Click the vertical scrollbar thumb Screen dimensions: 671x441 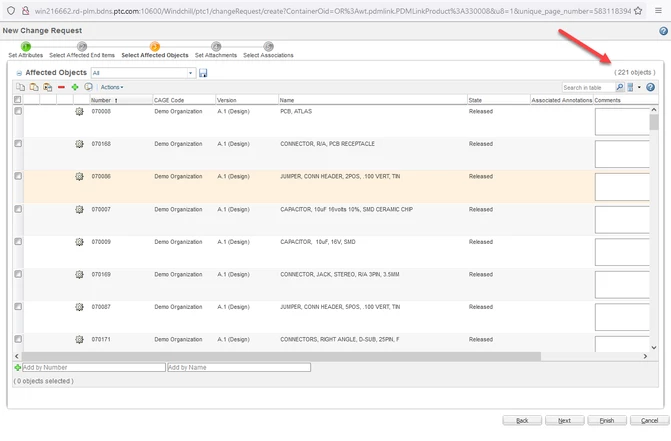(654, 122)
